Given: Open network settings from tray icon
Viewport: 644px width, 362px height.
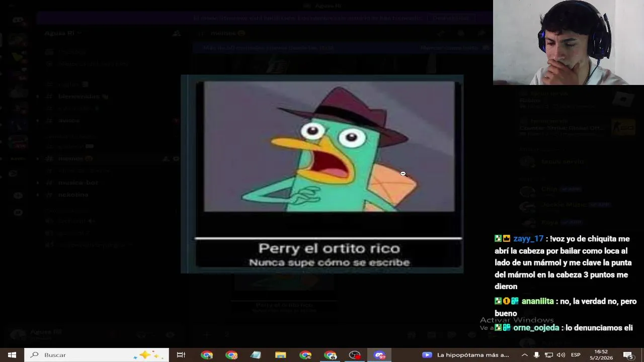Looking at the screenshot, I should [549, 355].
